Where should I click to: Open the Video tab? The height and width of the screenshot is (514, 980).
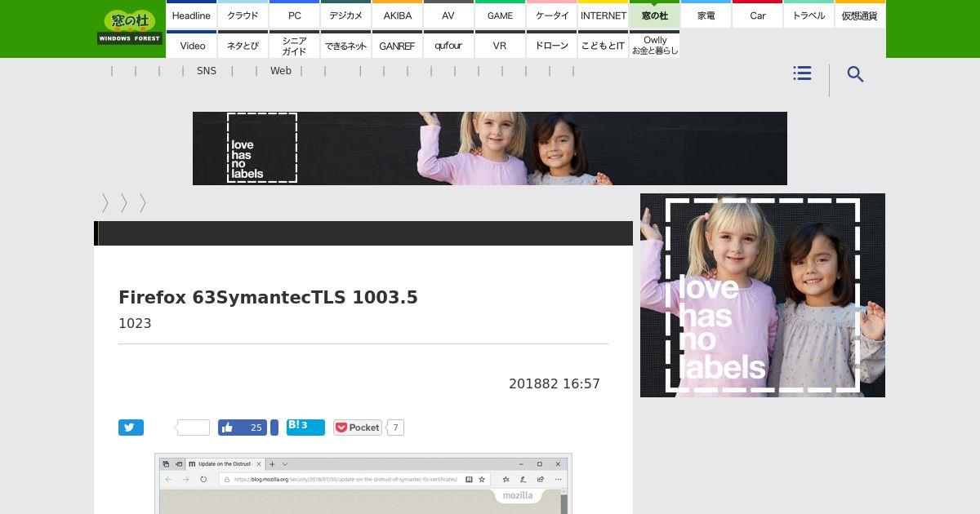191,45
